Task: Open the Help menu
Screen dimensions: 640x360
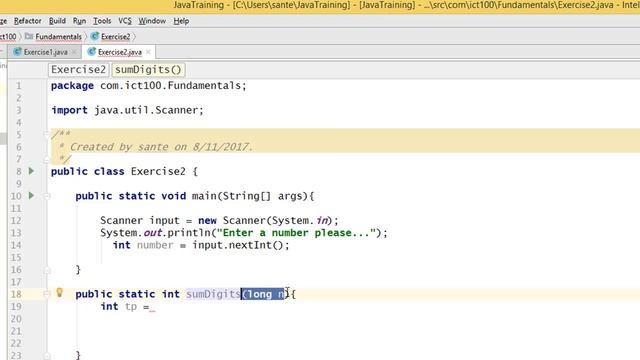Action: (x=181, y=21)
